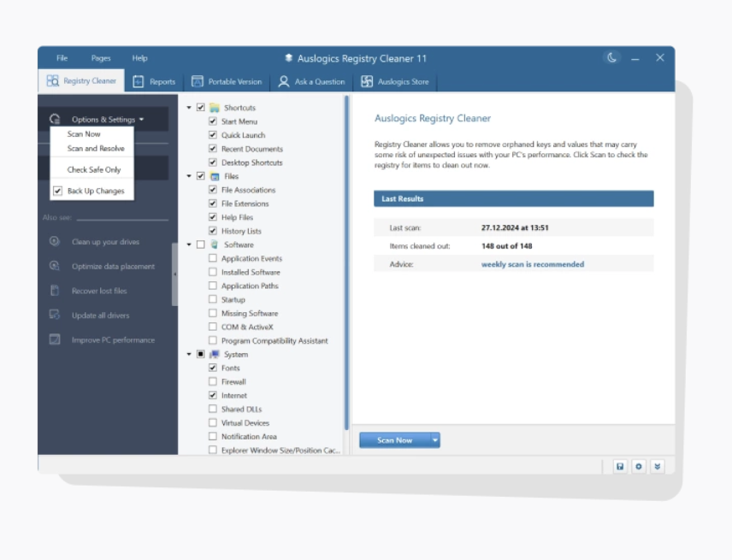Click the Clean up your drives icon

click(x=55, y=241)
